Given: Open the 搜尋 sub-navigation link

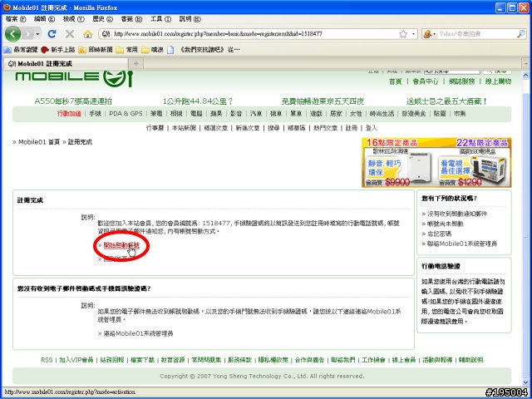Looking at the screenshot, I should 273,128.
